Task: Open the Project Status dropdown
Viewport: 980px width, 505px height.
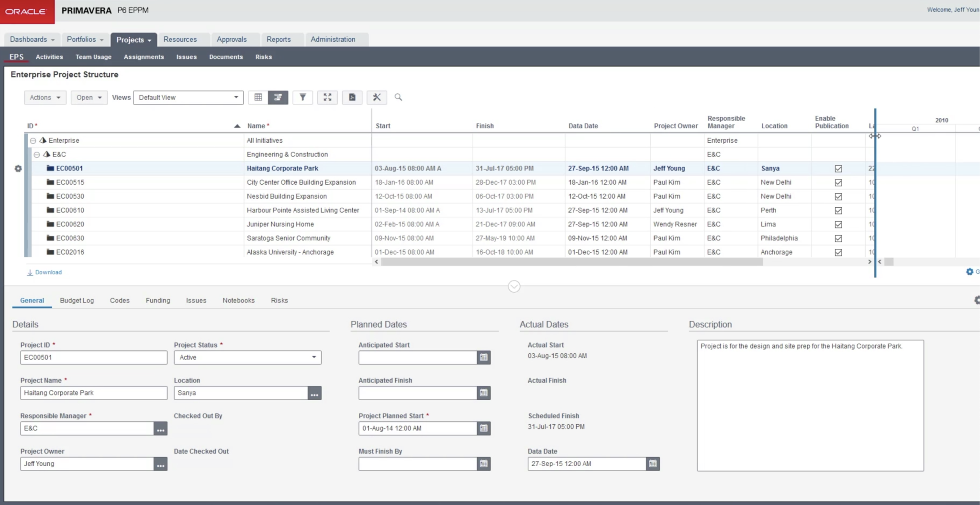Action: point(314,357)
